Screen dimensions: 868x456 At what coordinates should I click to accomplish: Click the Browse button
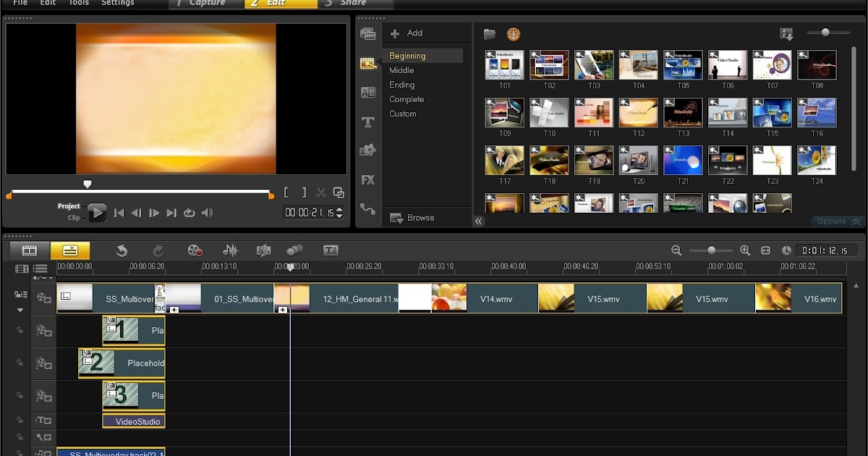[x=412, y=218]
